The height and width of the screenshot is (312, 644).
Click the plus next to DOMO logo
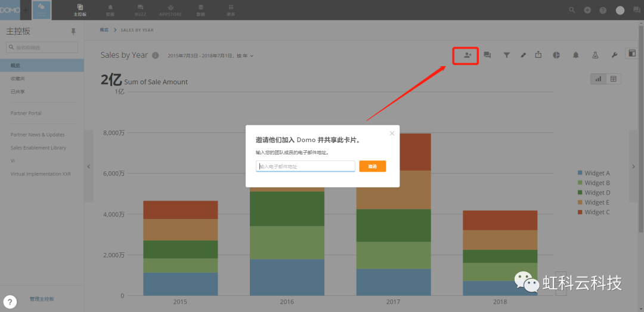click(26, 10)
